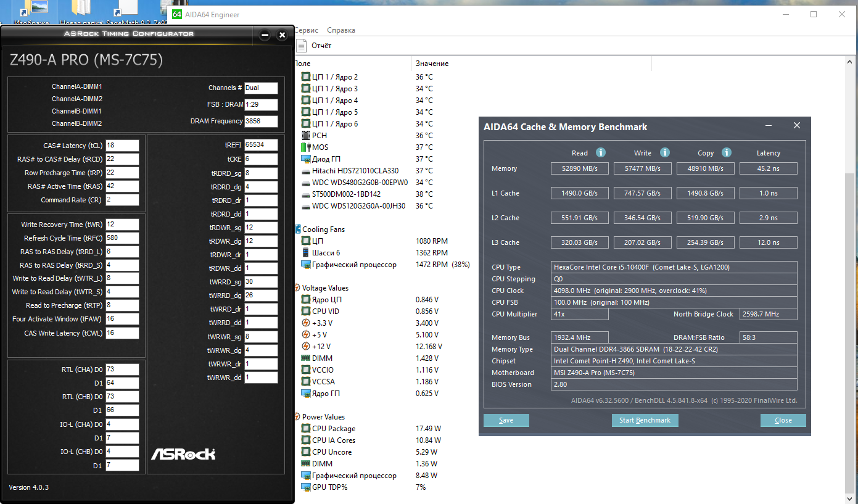Click the icon beside Ядро ЦП voltage
Viewport: 858px width, 504px height.
coord(306,300)
